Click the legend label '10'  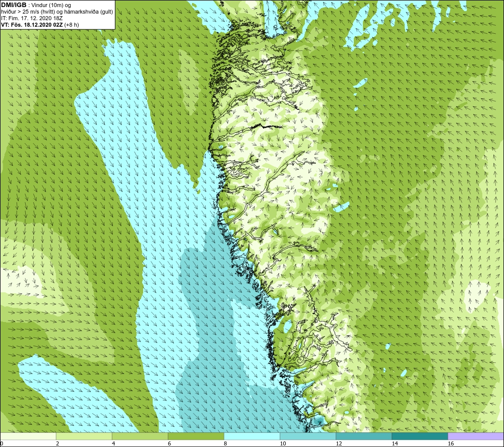[283, 443]
